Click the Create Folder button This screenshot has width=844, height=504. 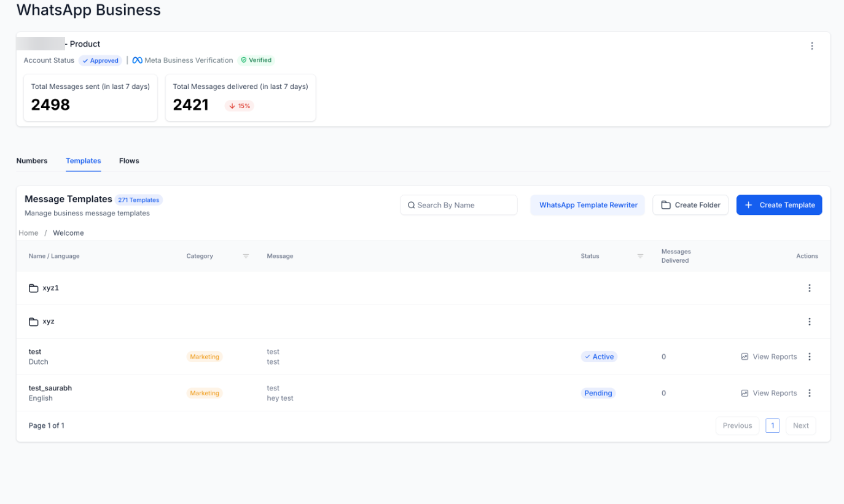click(x=690, y=205)
